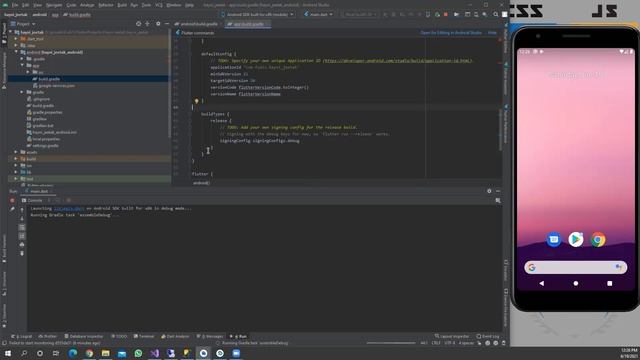
Task: Click the red Stop button in the main toolbar
Action: [x=446, y=14]
